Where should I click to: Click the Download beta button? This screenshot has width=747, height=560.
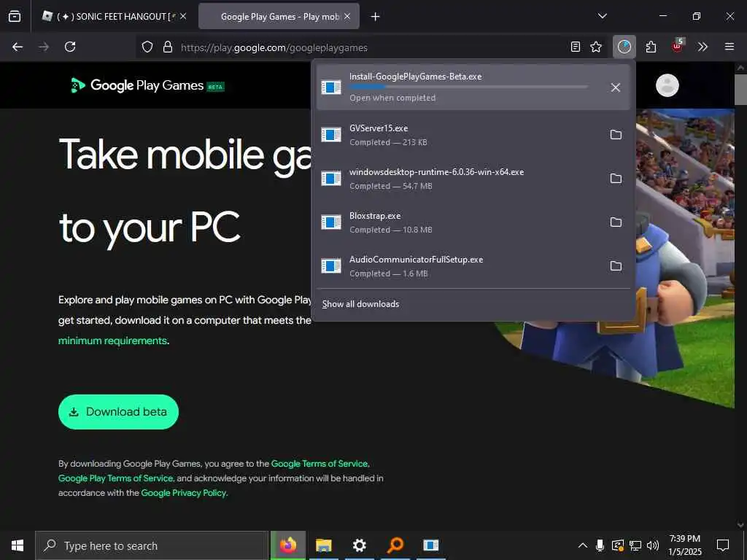pos(118,412)
